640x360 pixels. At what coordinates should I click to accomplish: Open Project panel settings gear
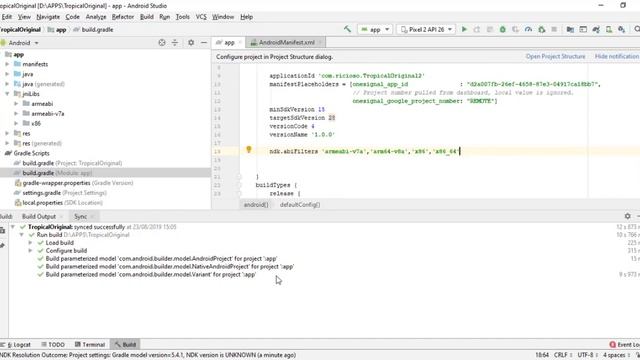coord(191,42)
